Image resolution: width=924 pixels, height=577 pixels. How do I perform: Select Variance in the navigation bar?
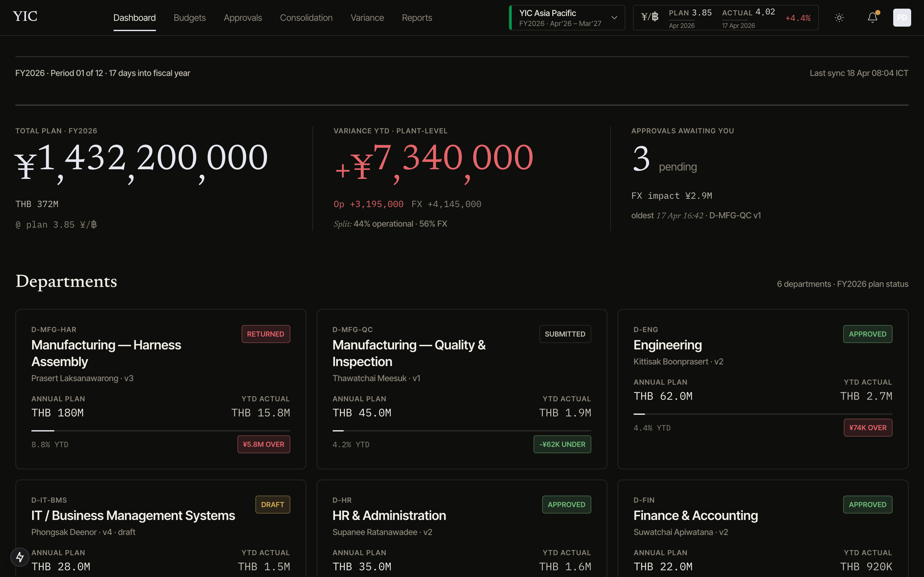click(x=367, y=18)
